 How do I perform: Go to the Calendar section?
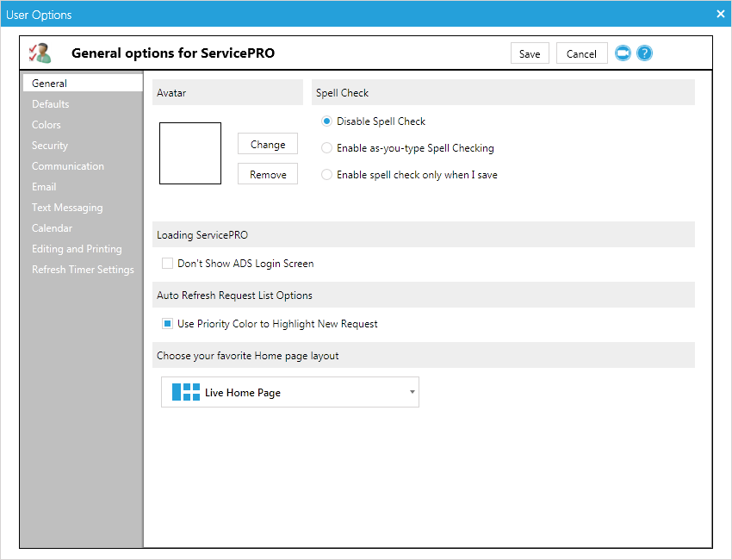52,228
